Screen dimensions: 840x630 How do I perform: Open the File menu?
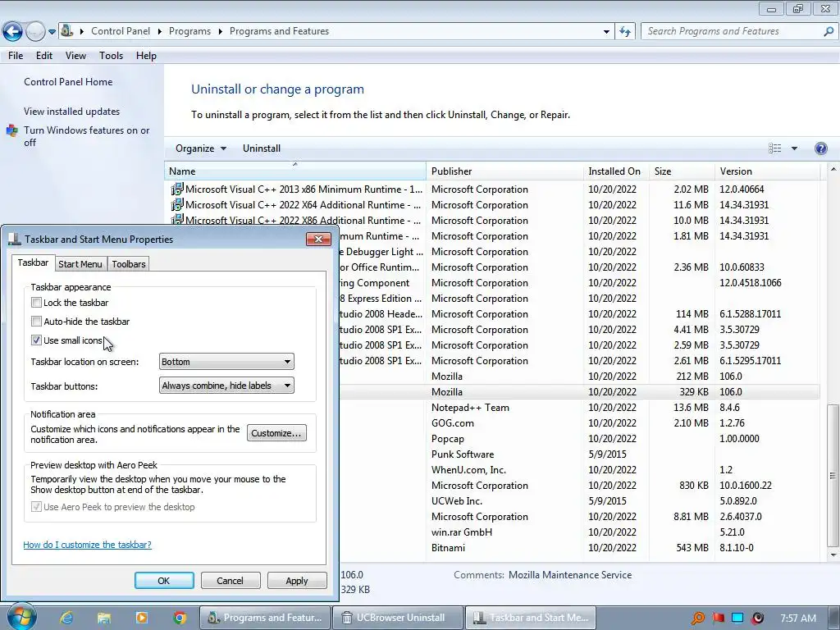click(16, 56)
